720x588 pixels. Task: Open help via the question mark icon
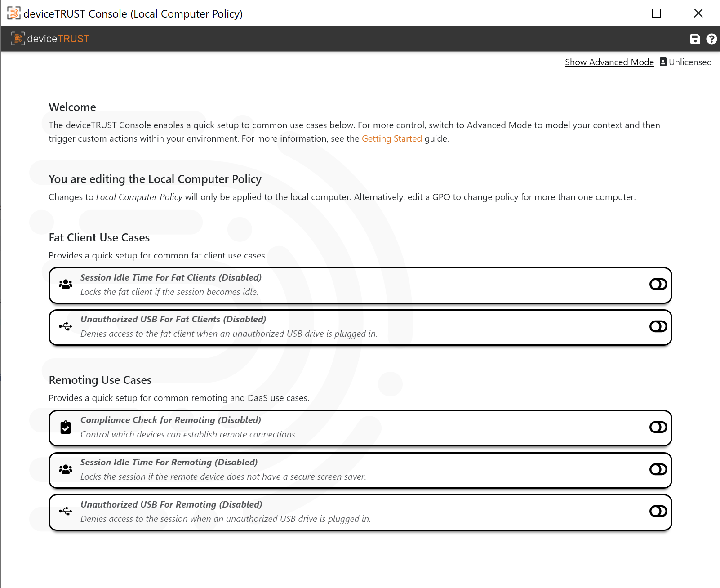[x=711, y=39]
